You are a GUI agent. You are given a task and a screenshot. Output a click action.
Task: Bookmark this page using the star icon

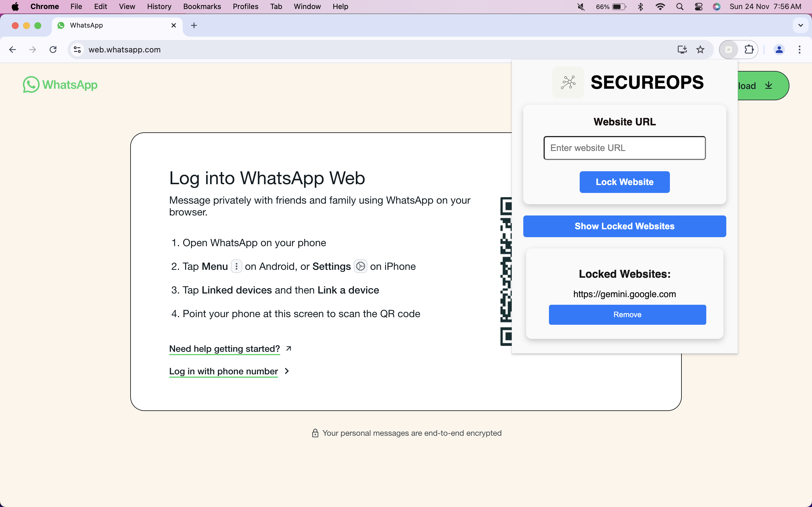701,49
